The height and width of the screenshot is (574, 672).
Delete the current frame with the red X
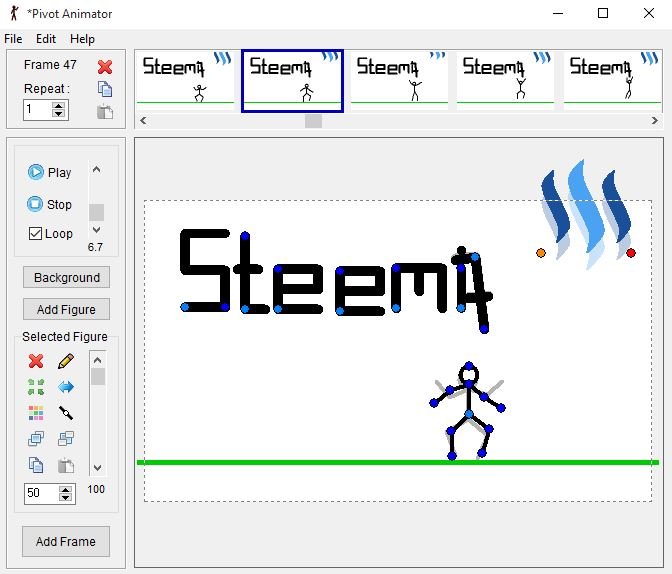[x=105, y=67]
